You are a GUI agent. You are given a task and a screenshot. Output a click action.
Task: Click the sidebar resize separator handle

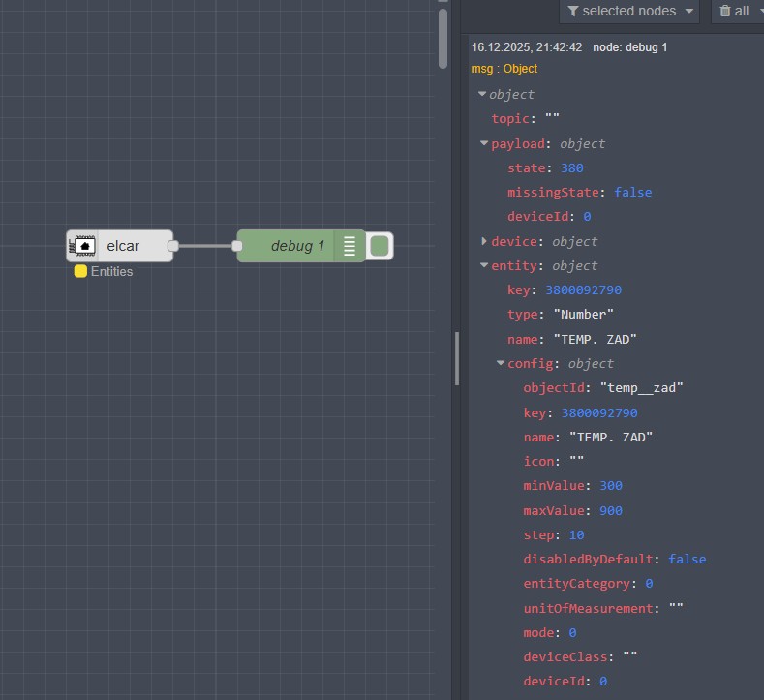pyautogui.click(x=456, y=358)
